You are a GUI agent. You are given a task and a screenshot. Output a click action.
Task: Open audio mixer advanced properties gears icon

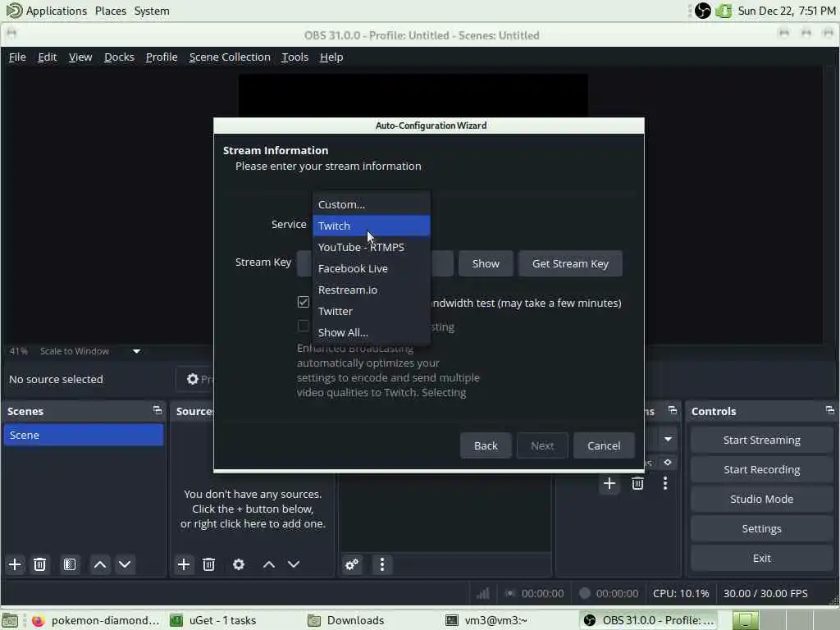coord(352,564)
